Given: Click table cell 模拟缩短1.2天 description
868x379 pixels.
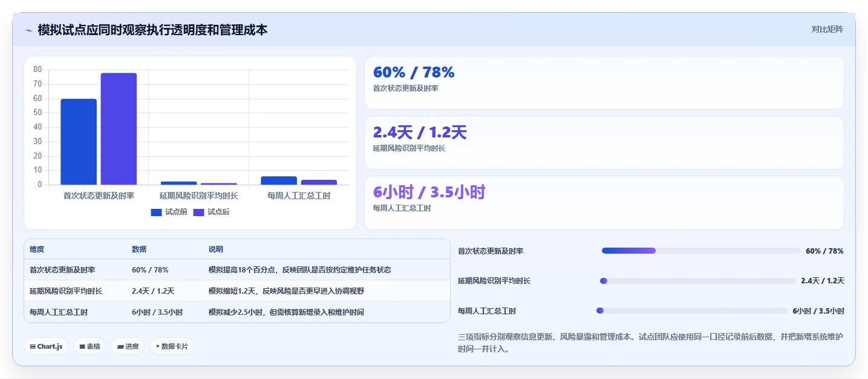Looking at the screenshot, I should click(x=286, y=291).
